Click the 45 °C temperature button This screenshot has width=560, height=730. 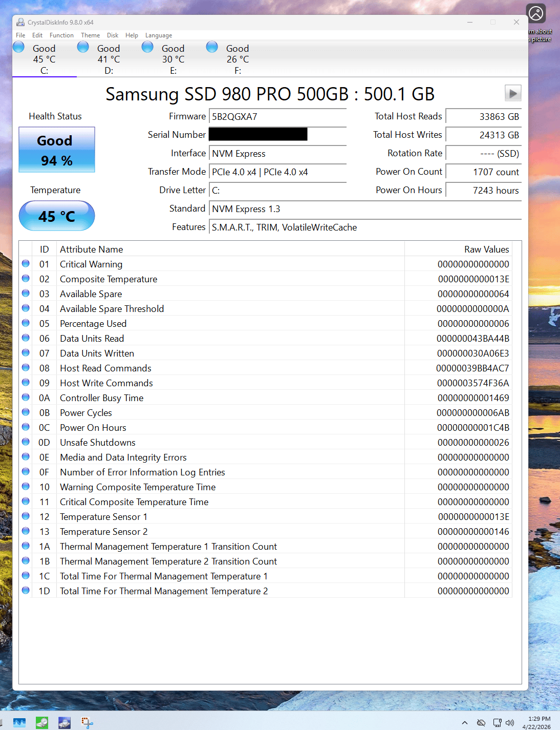[x=57, y=216]
